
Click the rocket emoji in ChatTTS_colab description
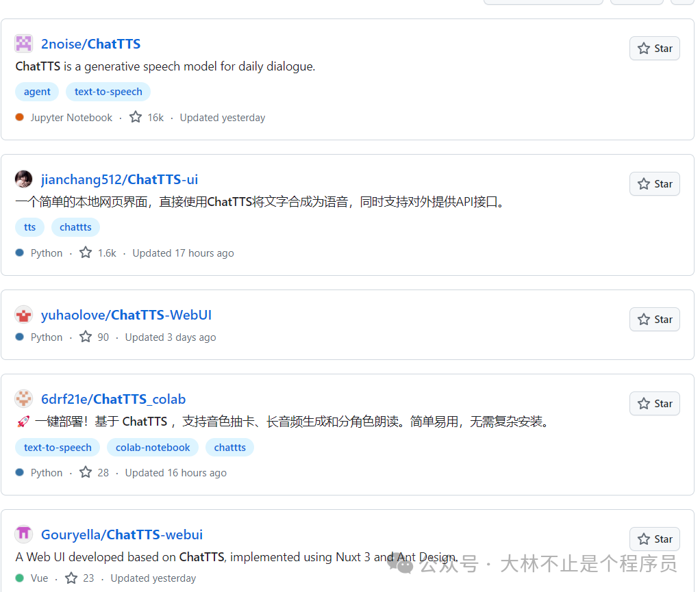(x=23, y=421)
